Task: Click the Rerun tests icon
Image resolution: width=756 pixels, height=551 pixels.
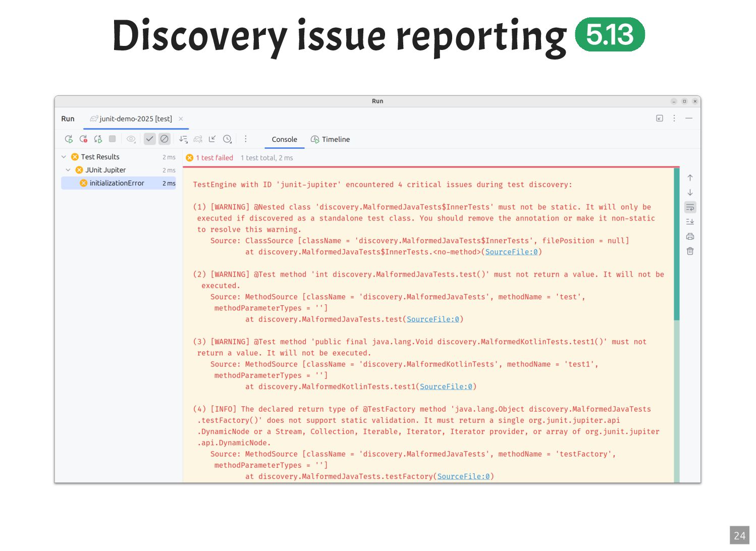Action: (69, 139)
